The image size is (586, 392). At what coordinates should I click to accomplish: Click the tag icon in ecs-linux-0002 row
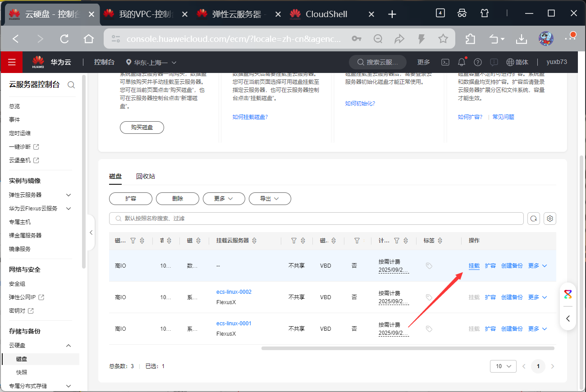[x=429, y=297]
